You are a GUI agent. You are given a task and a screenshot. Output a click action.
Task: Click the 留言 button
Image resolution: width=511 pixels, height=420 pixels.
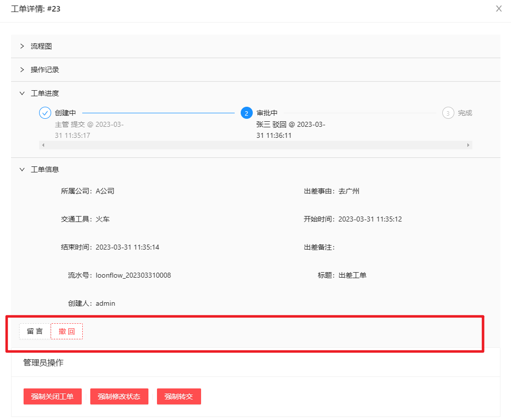coord(35,331)
